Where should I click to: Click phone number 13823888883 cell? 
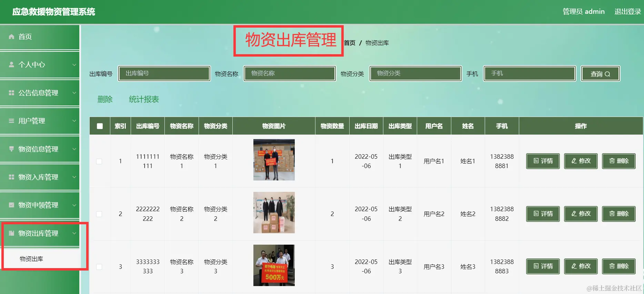[x=502, y=266]
